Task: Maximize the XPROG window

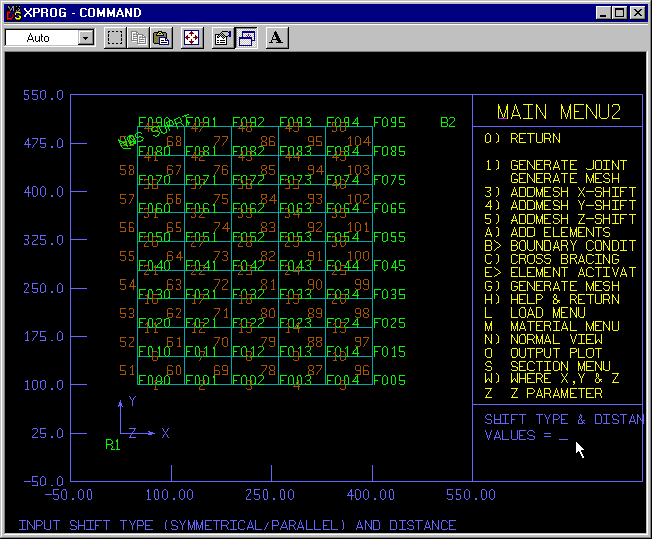Action: tap(619, 13)
